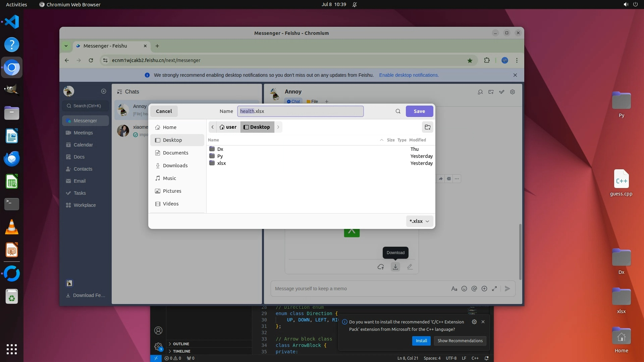This screenshot has width=644, height=362.
Task: Click the search icon in save dialog
Action: click(x=398, y=111)
